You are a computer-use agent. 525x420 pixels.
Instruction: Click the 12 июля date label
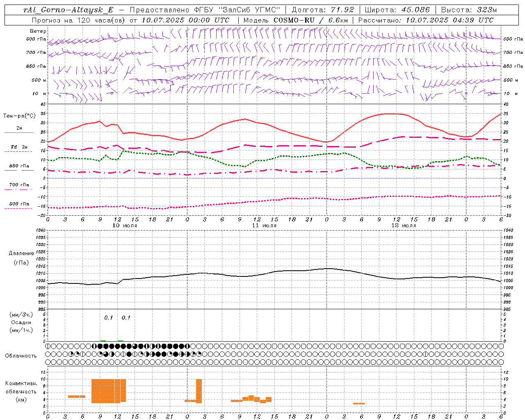coord(404,226)
